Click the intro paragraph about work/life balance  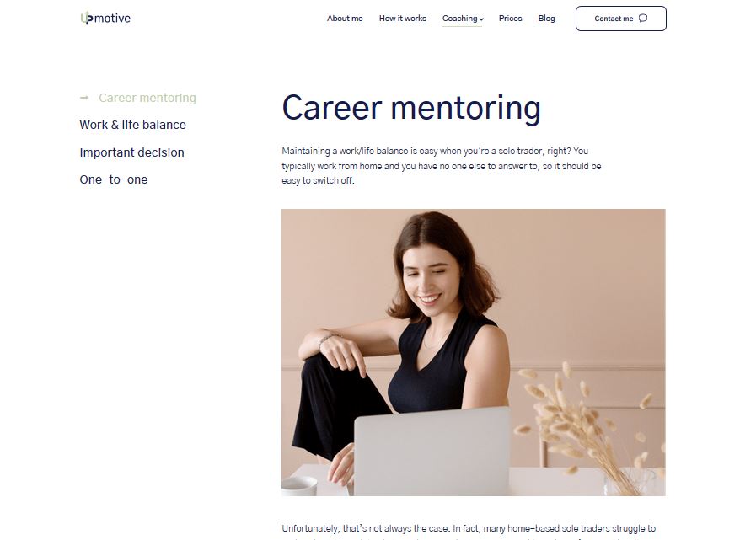coord(441,166)
